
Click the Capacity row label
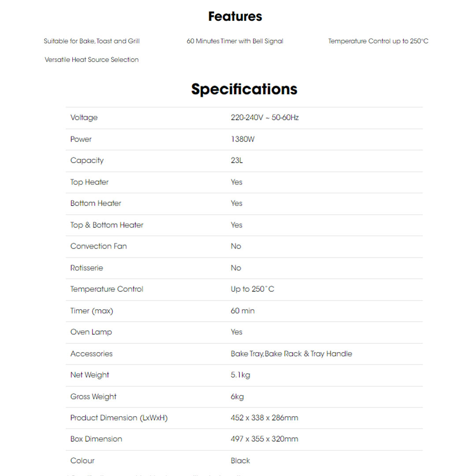pos(87,160)
